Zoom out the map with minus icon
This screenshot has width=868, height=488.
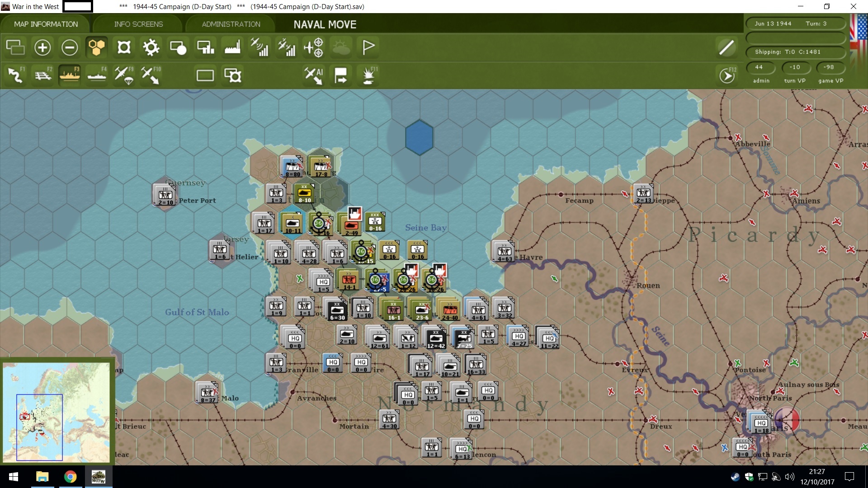[70, 47]
